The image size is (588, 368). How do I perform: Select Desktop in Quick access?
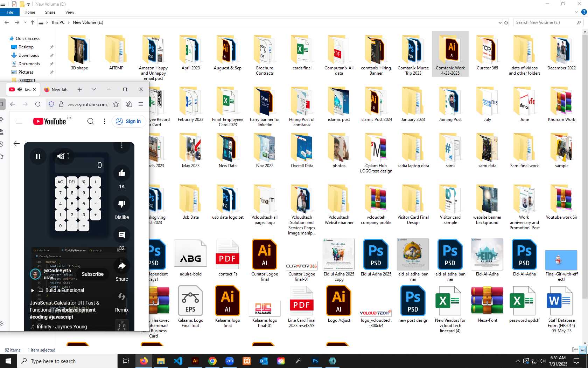pyautogui.click(x=26, y=47)
